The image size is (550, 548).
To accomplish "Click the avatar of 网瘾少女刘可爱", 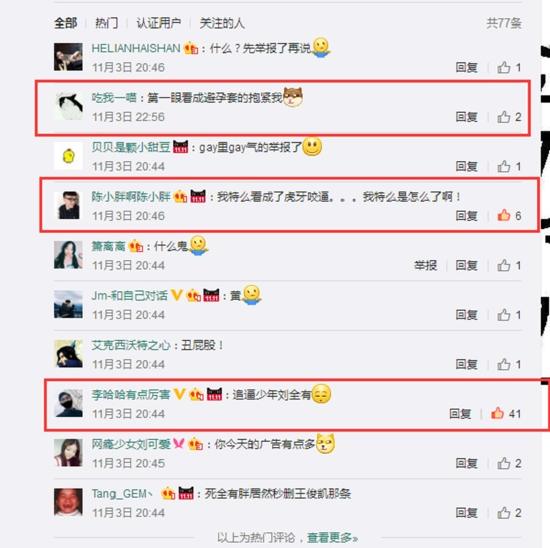I will (68, 453).
